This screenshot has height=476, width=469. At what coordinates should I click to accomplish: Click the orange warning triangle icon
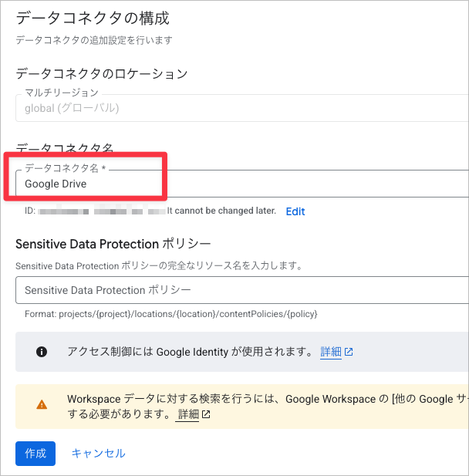pyautogui.click(x=42, y=405)
